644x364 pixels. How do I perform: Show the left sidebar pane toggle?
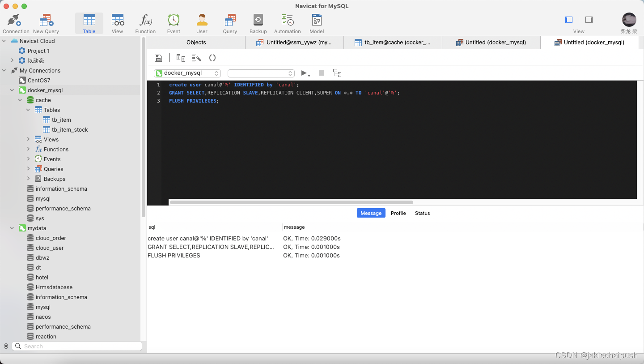click(569, 20)
